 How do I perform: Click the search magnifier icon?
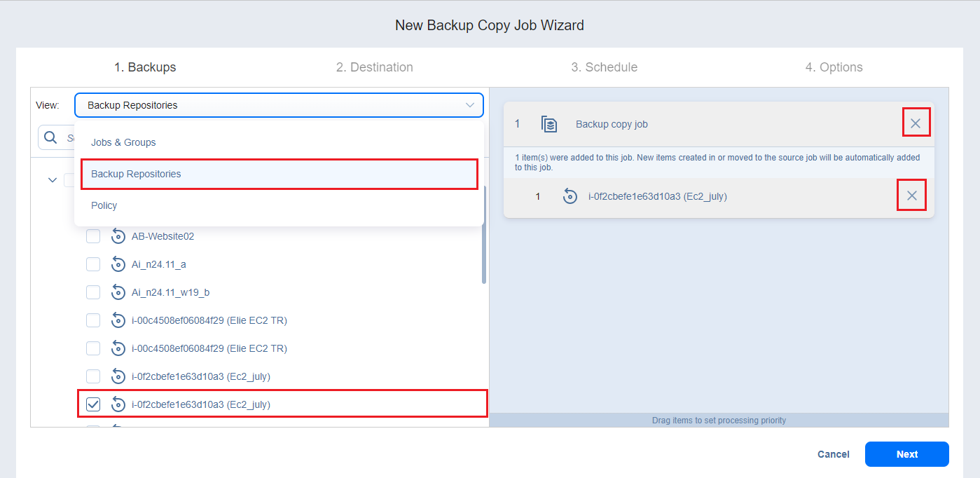coord(50,137)
